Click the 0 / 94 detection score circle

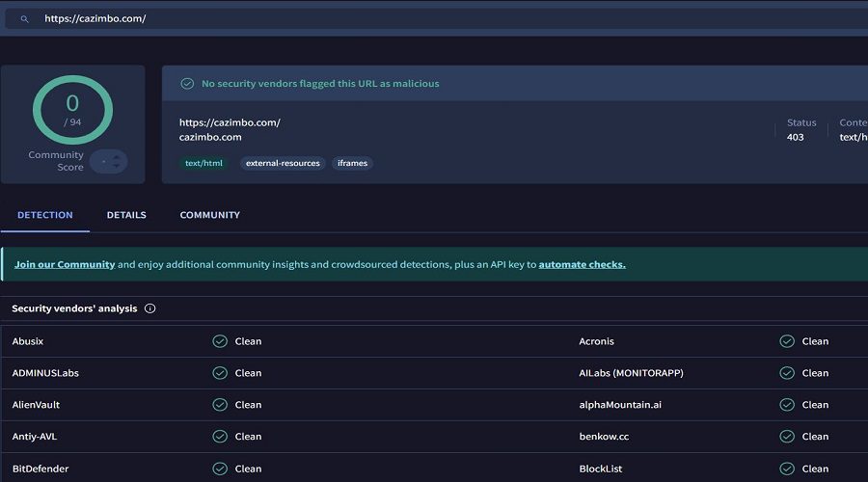point(72,110)
